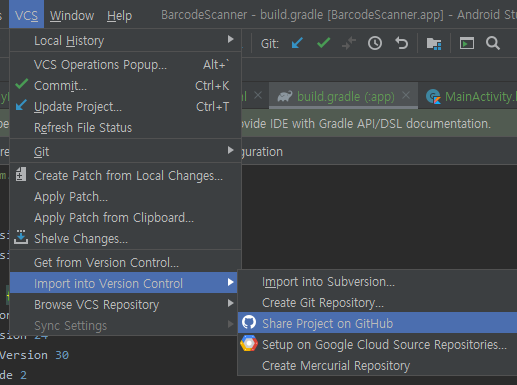The height and width of the screenshot is (385, 517).
Task: Open the Window menu
Action: click(72, 15)
